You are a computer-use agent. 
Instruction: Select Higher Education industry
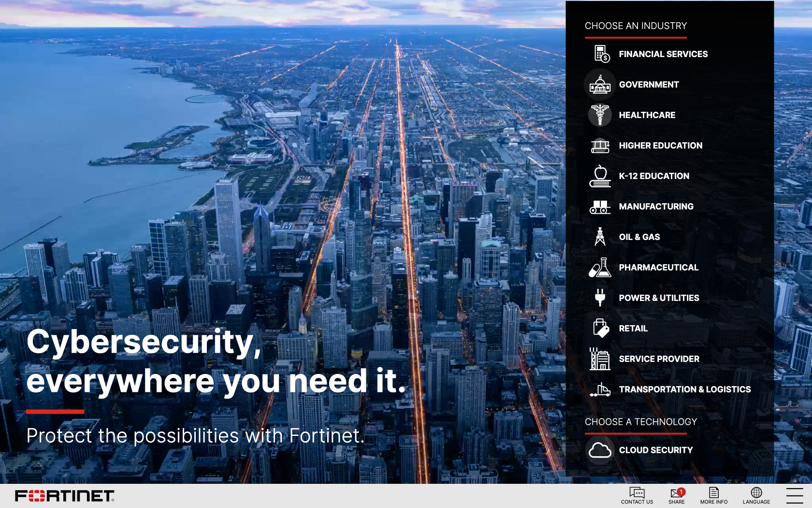click(661, 146)
